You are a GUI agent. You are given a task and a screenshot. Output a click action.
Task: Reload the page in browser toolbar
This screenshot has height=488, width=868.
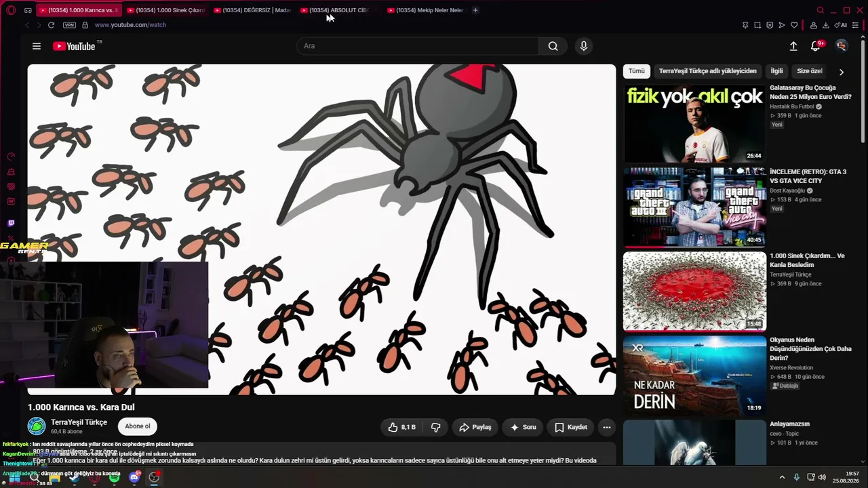pyautogui.click(x=51, y=25)
